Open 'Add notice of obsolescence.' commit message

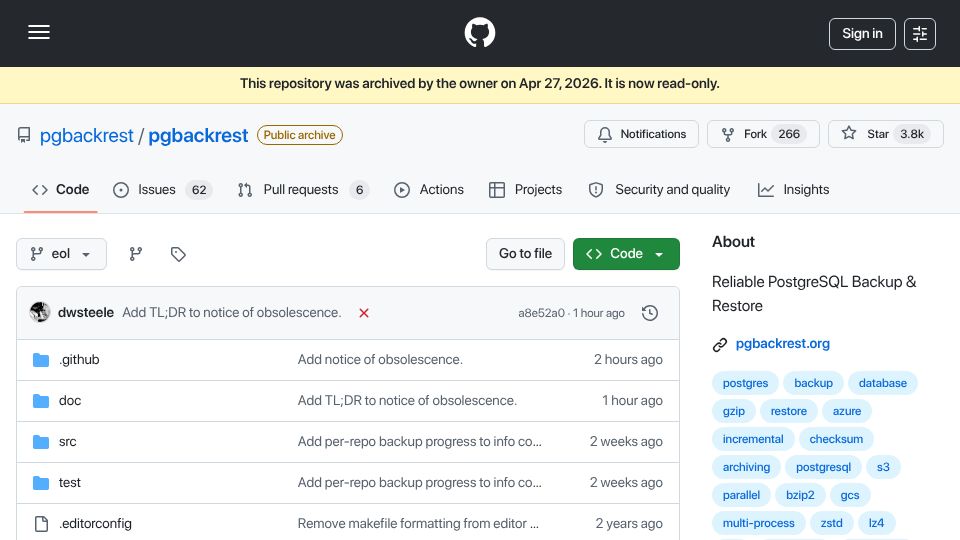tap(380, 359)
